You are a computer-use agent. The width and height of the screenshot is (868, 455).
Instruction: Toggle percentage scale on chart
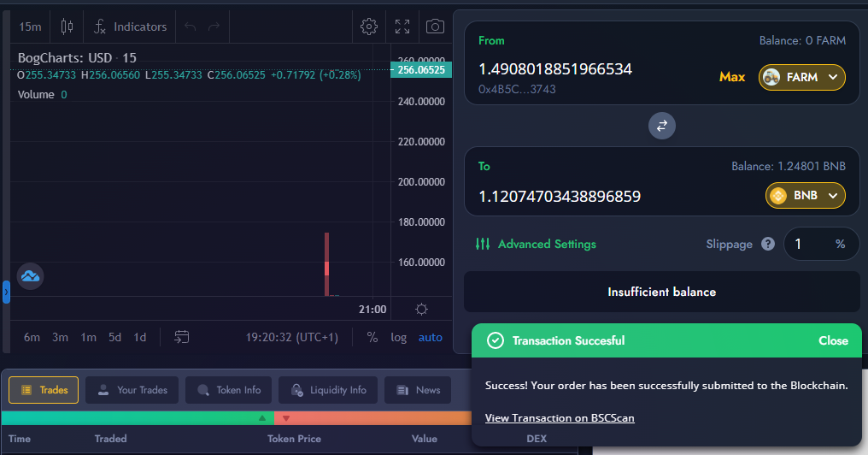[372, 337]
